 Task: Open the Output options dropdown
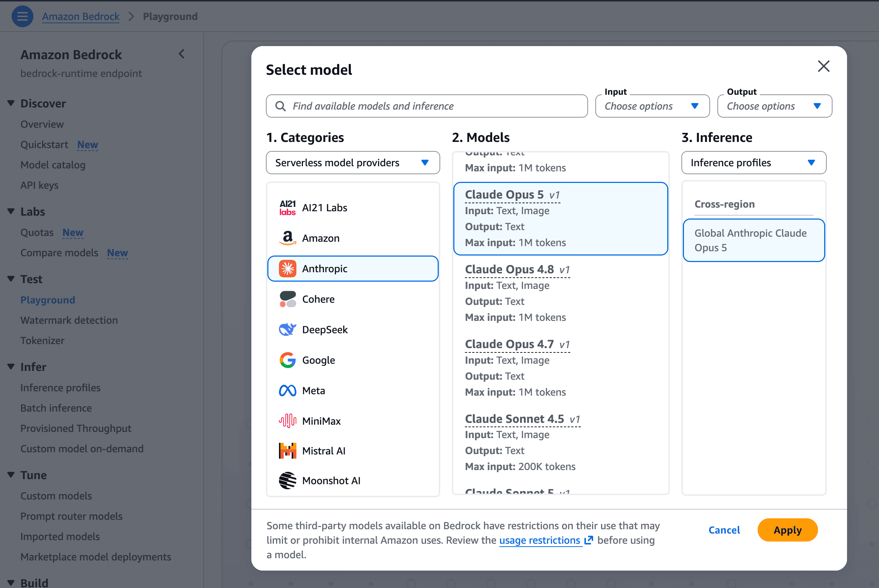775,106
